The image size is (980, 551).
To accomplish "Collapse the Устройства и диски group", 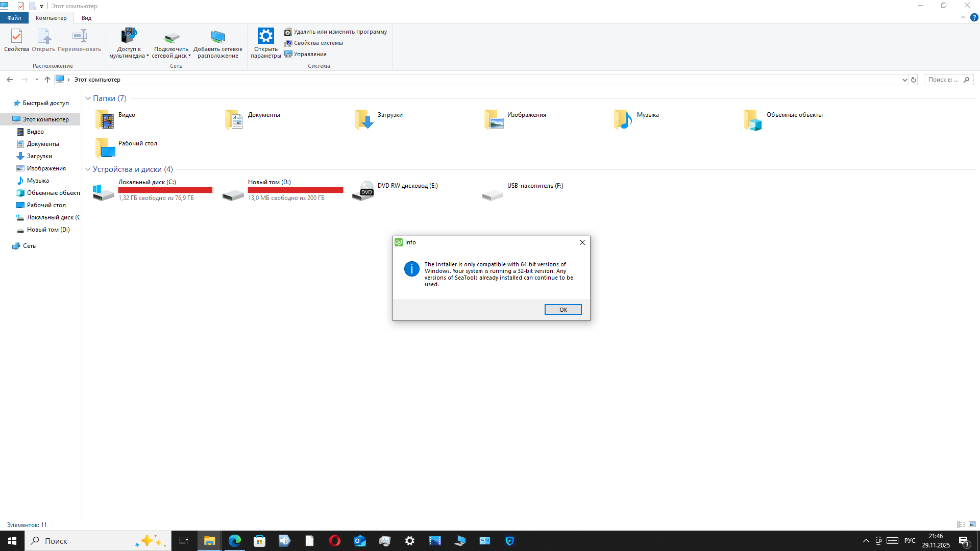I will (88, 169).
